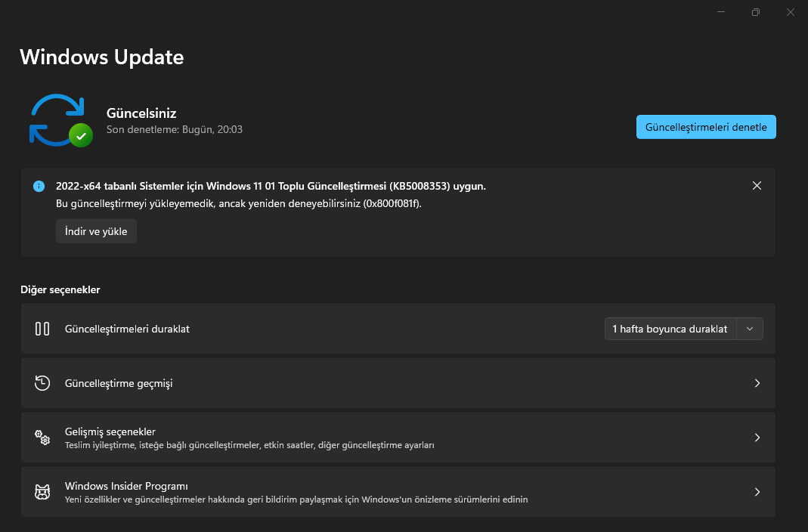The image size is (808, 532).
Task: Click the update sync status icon
Action: [x=60, y=120]
